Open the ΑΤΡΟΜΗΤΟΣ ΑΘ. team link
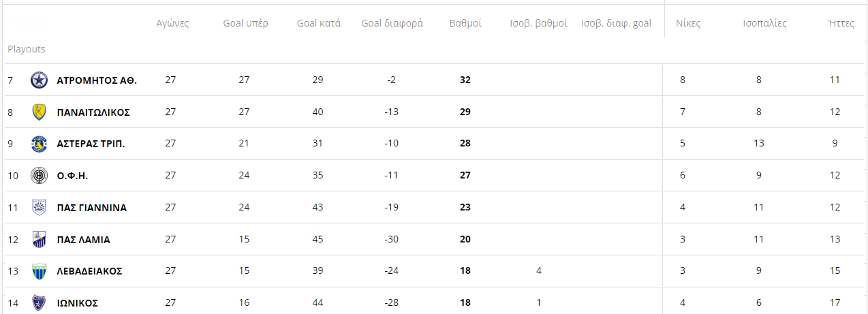This screenshot has height=314, width=868. (97, 80)
